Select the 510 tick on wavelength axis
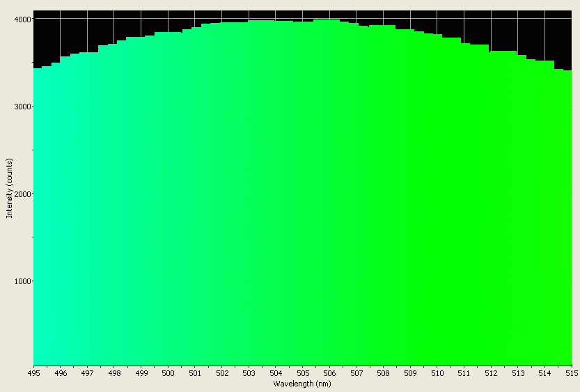This screenshot has width=580, height=392. (x=437, y=373)
